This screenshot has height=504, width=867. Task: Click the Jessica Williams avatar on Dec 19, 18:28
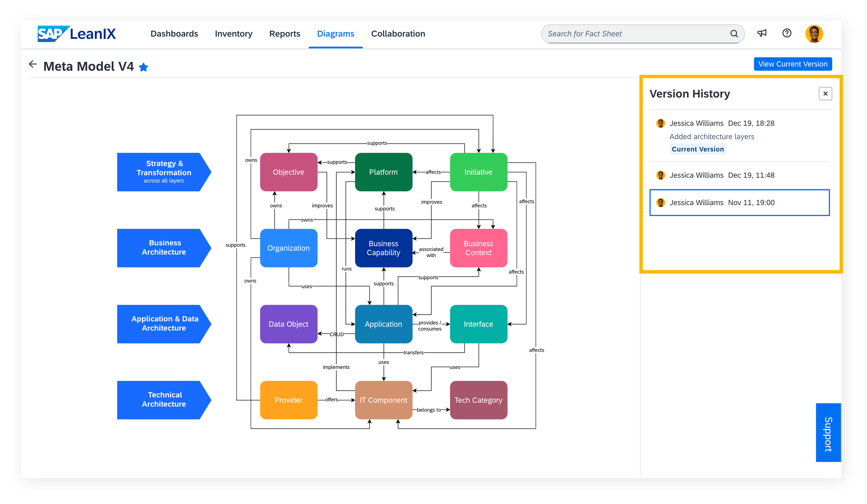(x=660, y=123)
